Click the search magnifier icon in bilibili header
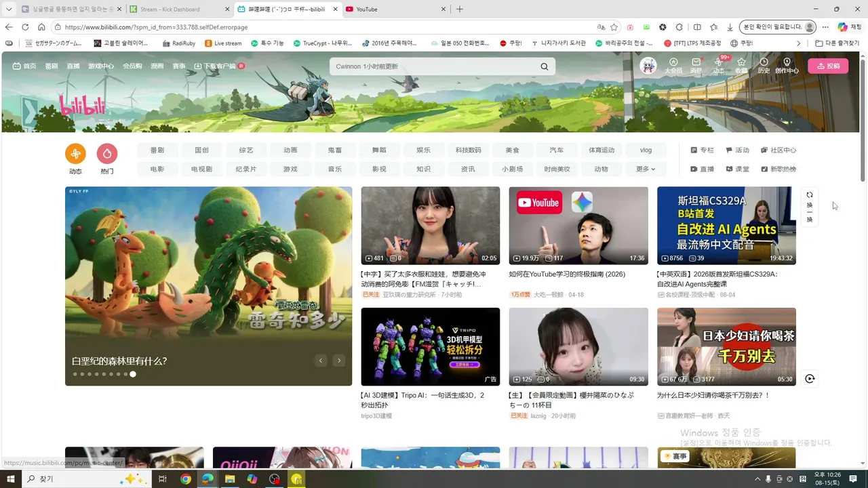This screenshot has width=868, height=488. click(x=544, y=66)
